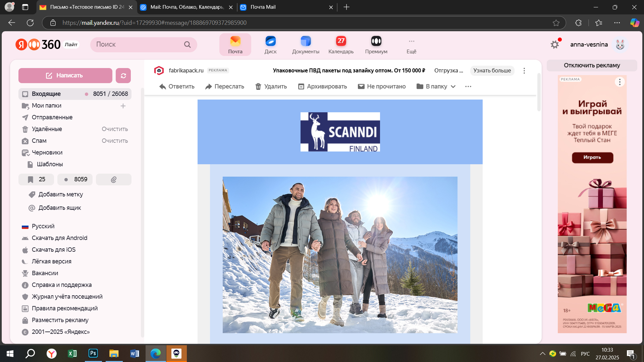This screenshot has width=644, height=362.
Task: Filter by flagged messages count 25
Action: 36,180
